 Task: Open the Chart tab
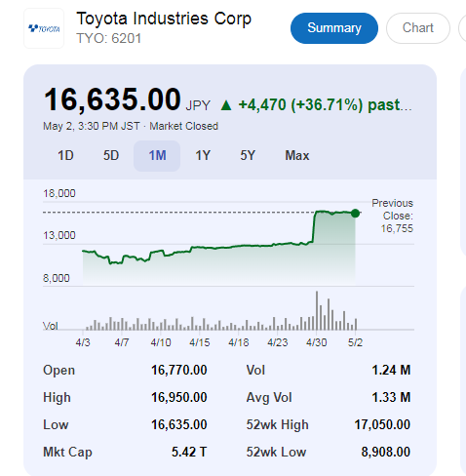click(418, 28)
